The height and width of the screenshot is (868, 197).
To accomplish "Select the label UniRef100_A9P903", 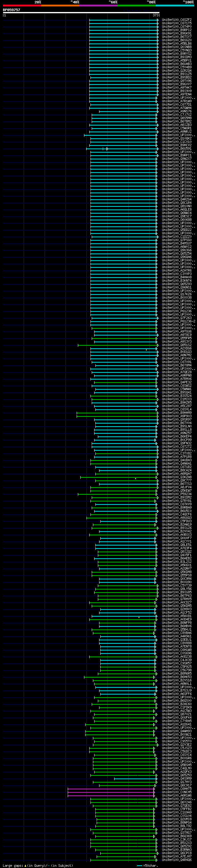I will pyautogui.click(x=177, y=416).
